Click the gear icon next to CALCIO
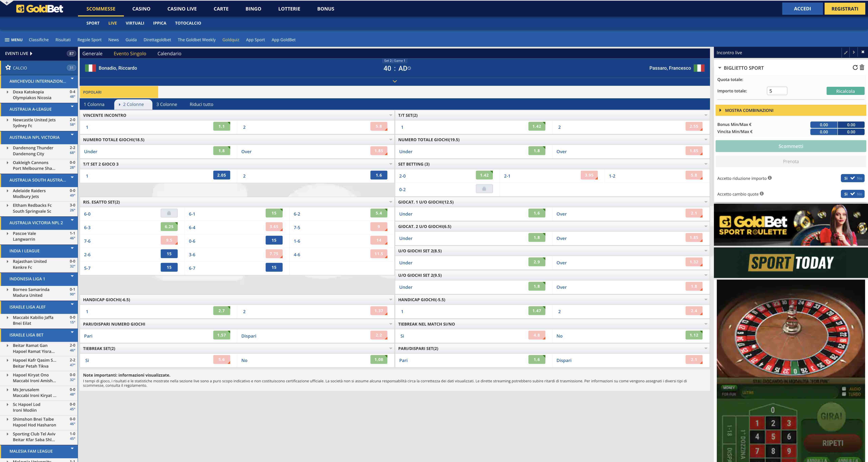This screenshot has height=462, width=868. click(x=8, y=68)
